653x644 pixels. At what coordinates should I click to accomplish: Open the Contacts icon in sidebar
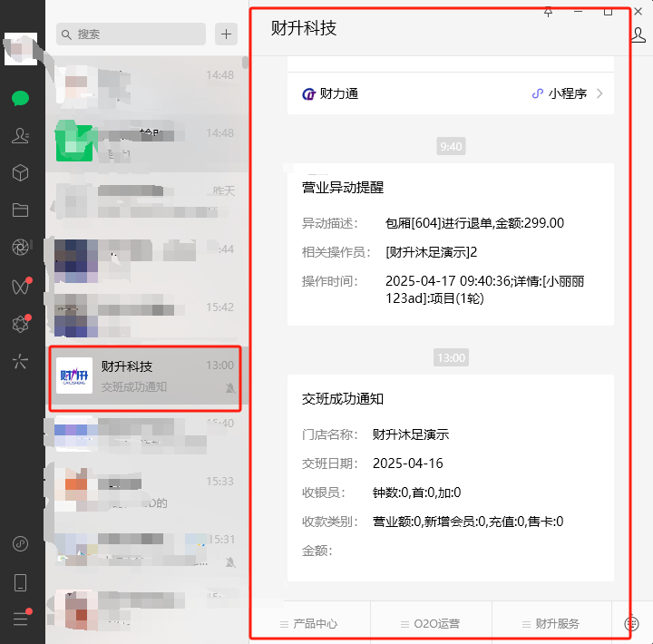point(20,135)
